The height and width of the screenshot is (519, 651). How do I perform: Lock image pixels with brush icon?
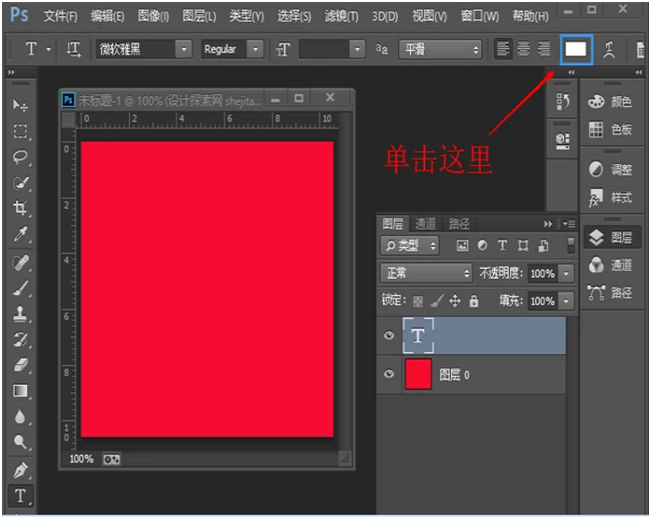pyautogui.click(x=436, y=301)
